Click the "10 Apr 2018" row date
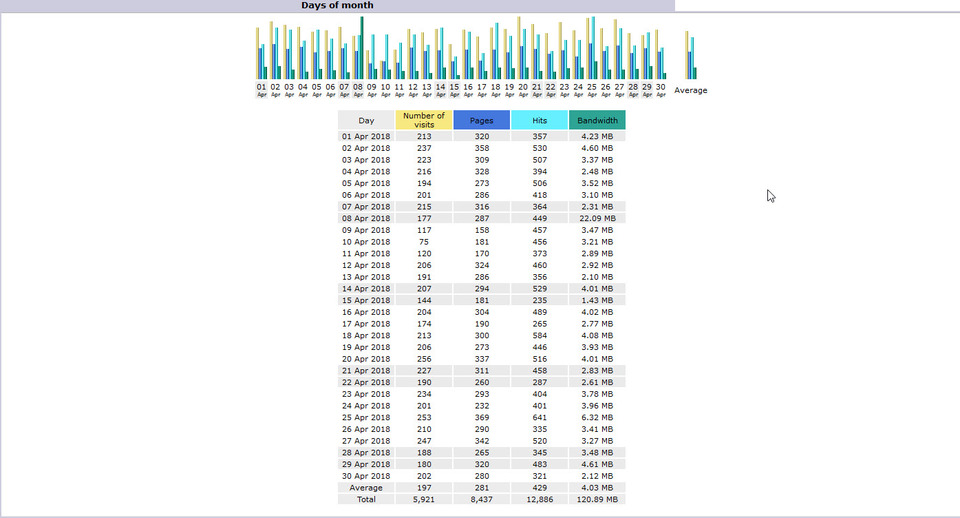960x518 pixels. [x=366, y=241]
